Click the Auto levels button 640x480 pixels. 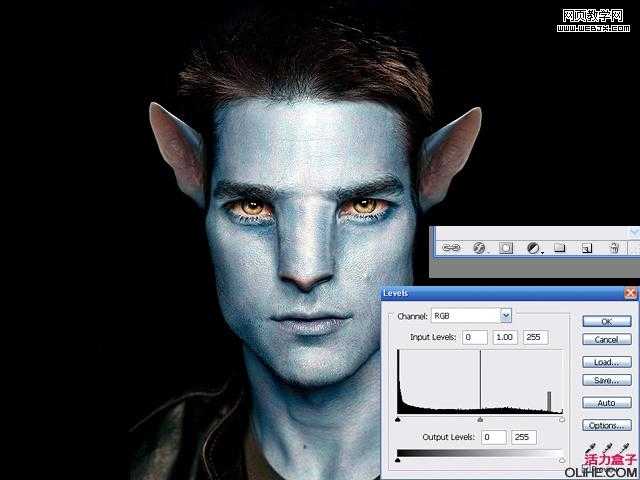pos(607,403)
